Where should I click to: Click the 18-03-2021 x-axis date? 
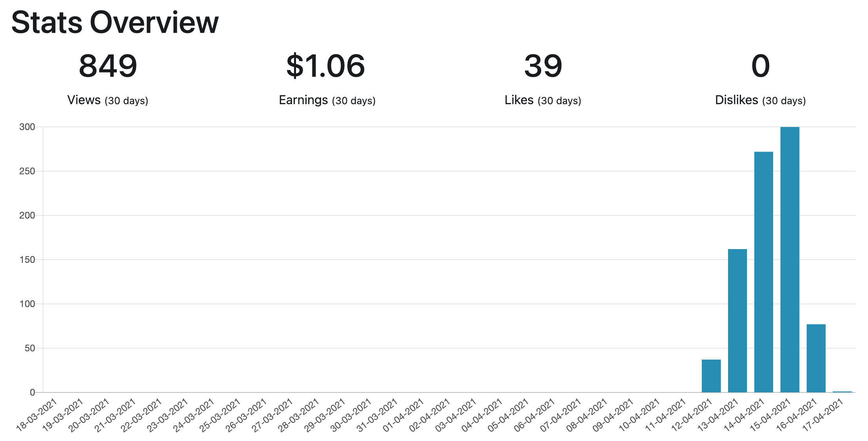coord(37,415)
